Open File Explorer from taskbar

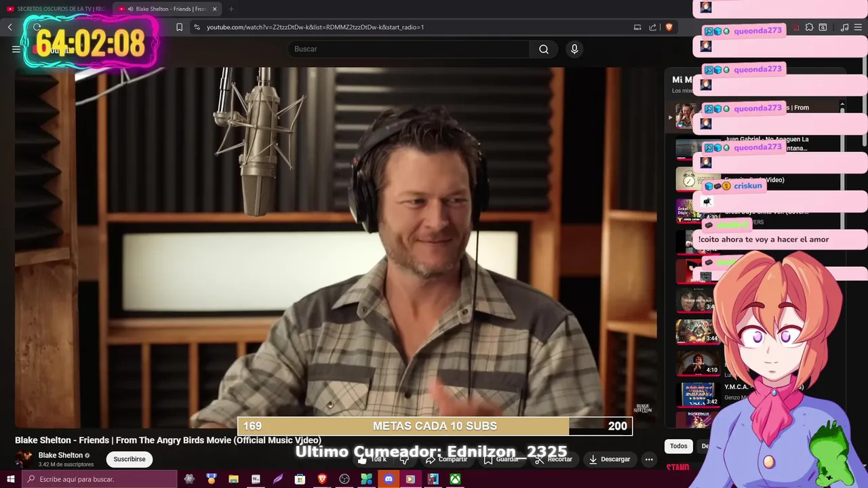tap(233, 479)
